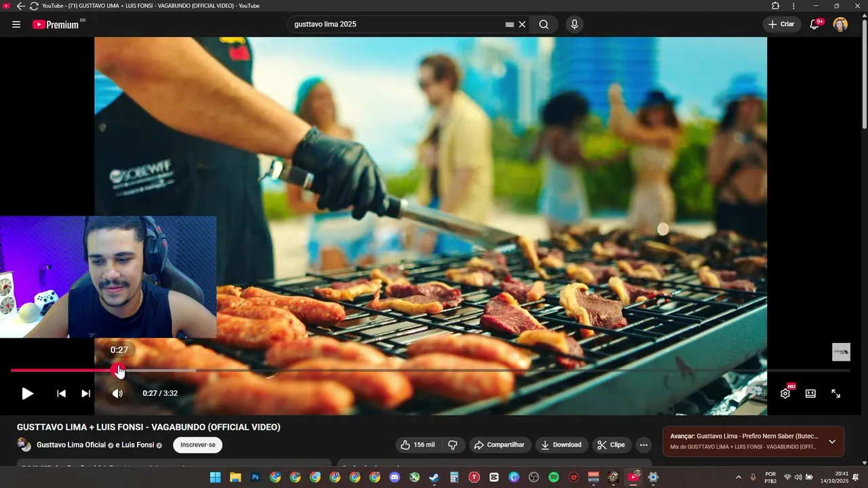Open the Windows Start menu
This screenshot has height=488, width=868.
215,477
